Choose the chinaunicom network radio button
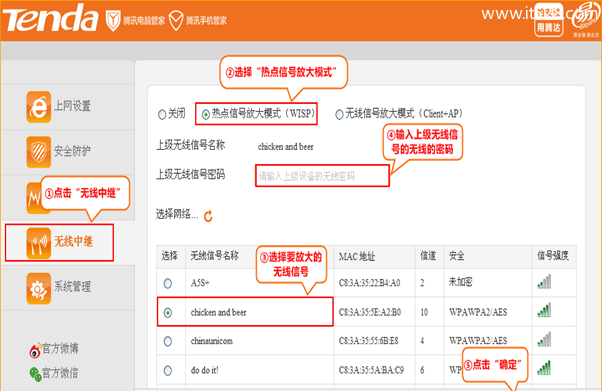Image resolution: width=602 pixels, height=391 pixels. (168, 341)
